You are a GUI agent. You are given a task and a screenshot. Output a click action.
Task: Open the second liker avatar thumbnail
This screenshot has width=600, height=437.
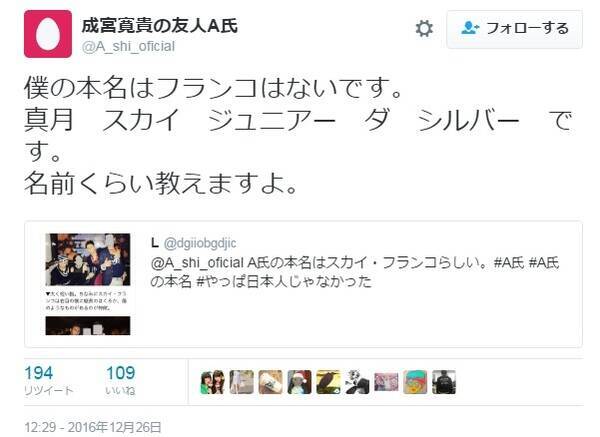[241, 382]
